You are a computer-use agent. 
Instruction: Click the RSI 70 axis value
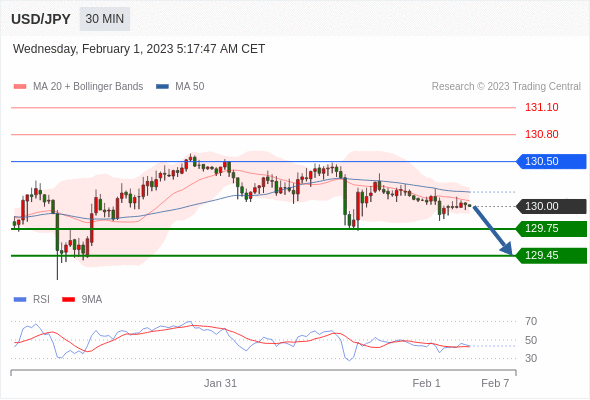tap(531, 321)
